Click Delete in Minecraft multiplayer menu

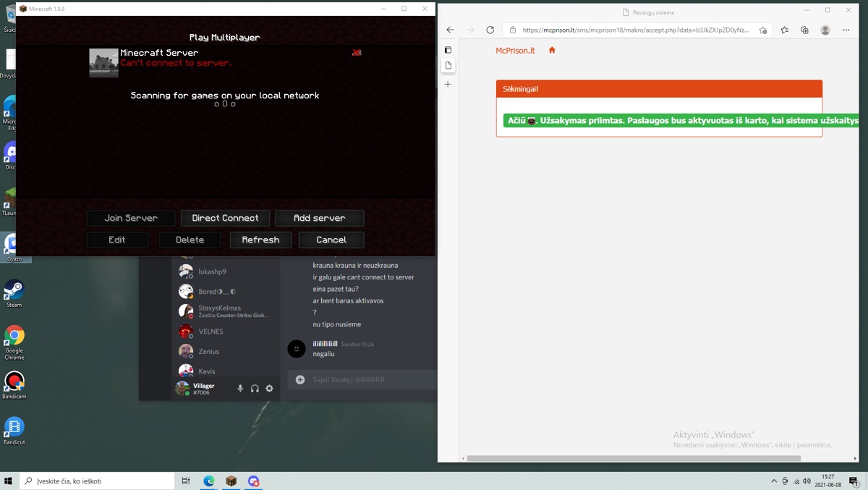(190, 240)
